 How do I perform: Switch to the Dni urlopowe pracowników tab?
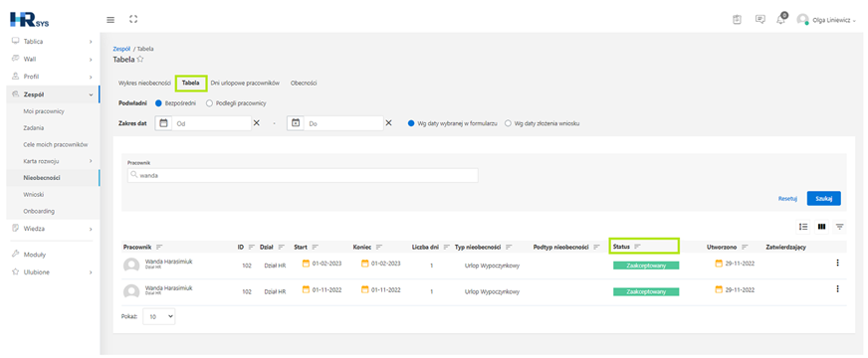pyautogui.click(x=245, y=83)
